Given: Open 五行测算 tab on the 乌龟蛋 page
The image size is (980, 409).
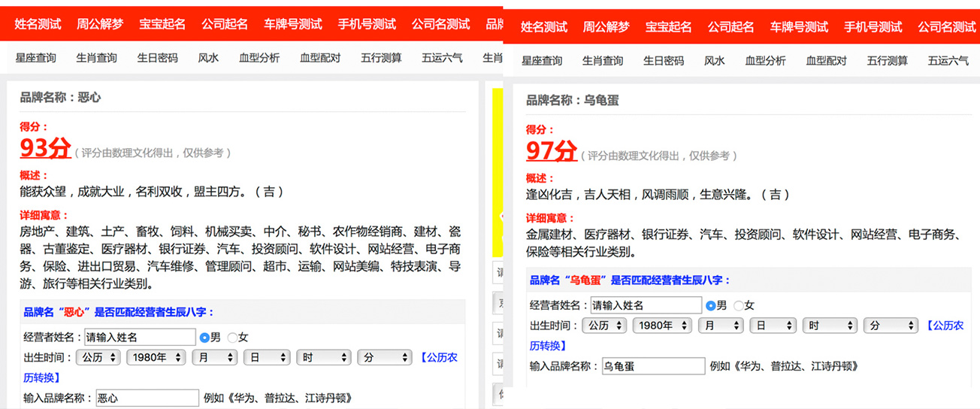Looking at the screenshot, I should coord(887,61).
